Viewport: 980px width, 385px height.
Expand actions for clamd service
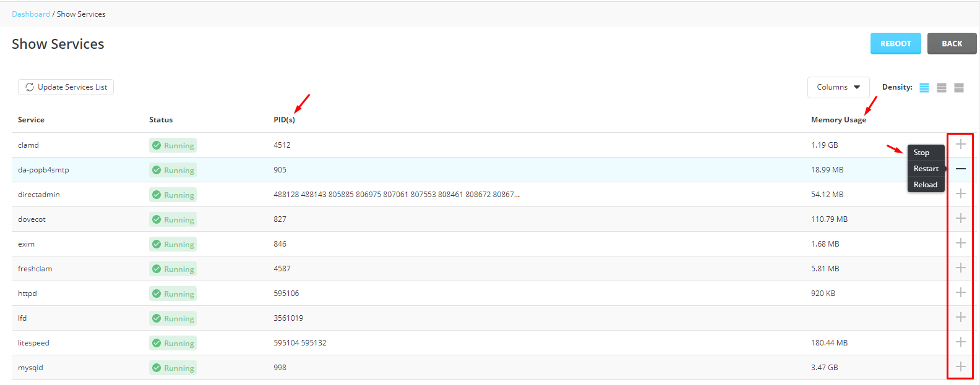(960, 145)
